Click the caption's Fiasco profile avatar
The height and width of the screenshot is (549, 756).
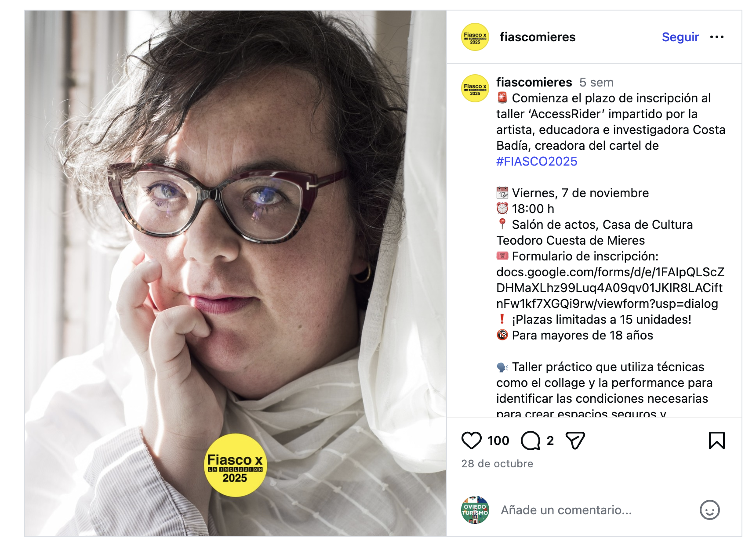(475, 88)
